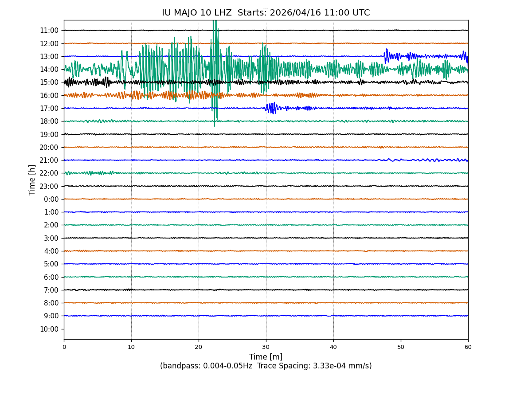Screen dimensions: 532x399
Task: Click the plot title 'IU MAJO 10 LHZ'
Action: coord(196,13)
